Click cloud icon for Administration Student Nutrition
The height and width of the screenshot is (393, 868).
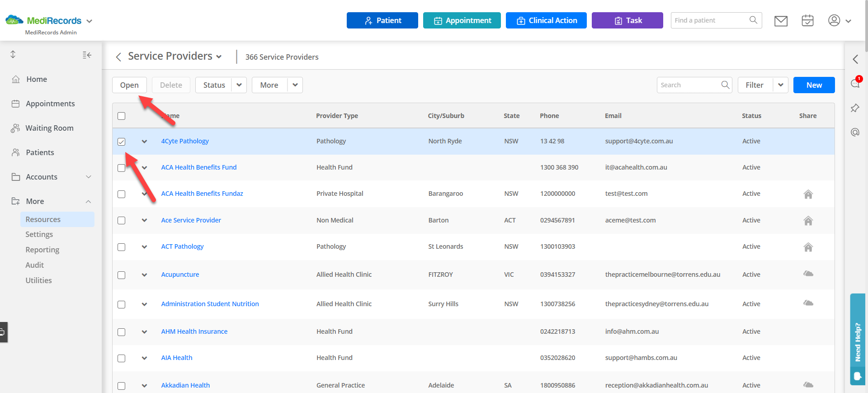808,303
